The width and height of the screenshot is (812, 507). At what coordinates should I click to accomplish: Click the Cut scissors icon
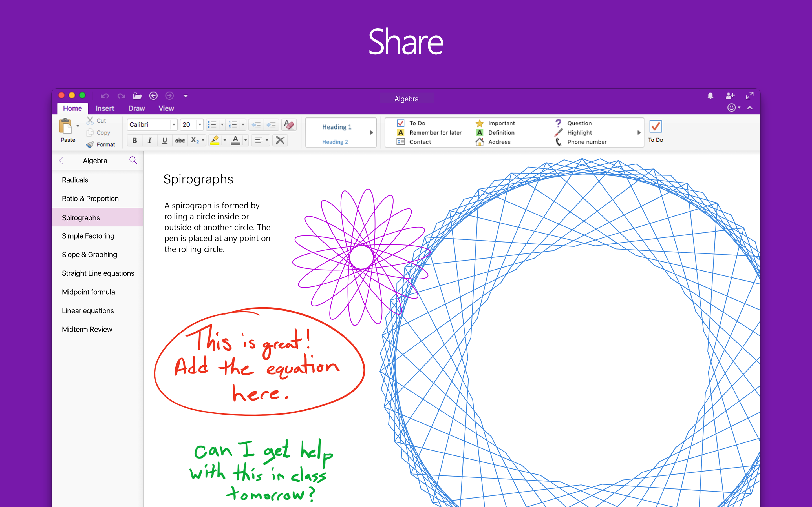click(x=90, y=120)
